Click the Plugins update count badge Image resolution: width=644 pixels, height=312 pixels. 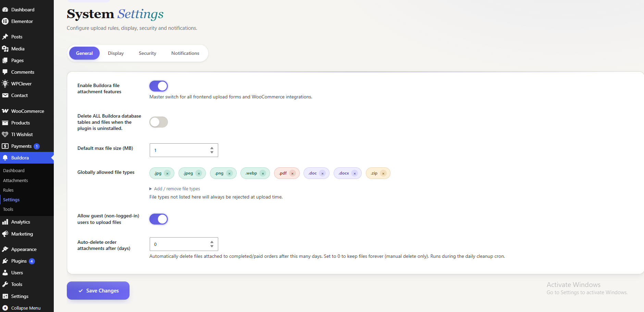coord(32,261)
